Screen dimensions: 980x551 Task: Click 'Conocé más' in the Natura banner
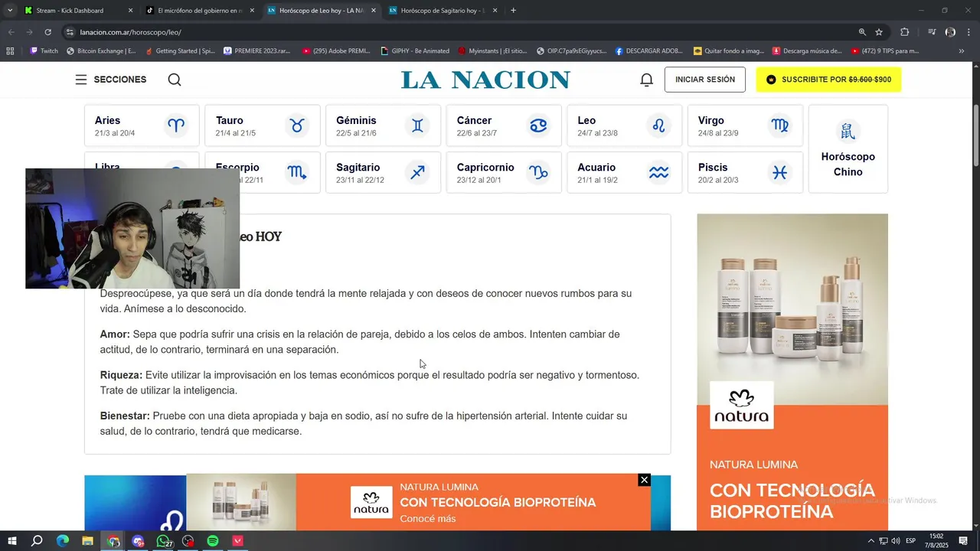pyautogui.click(x=428, y=519)
